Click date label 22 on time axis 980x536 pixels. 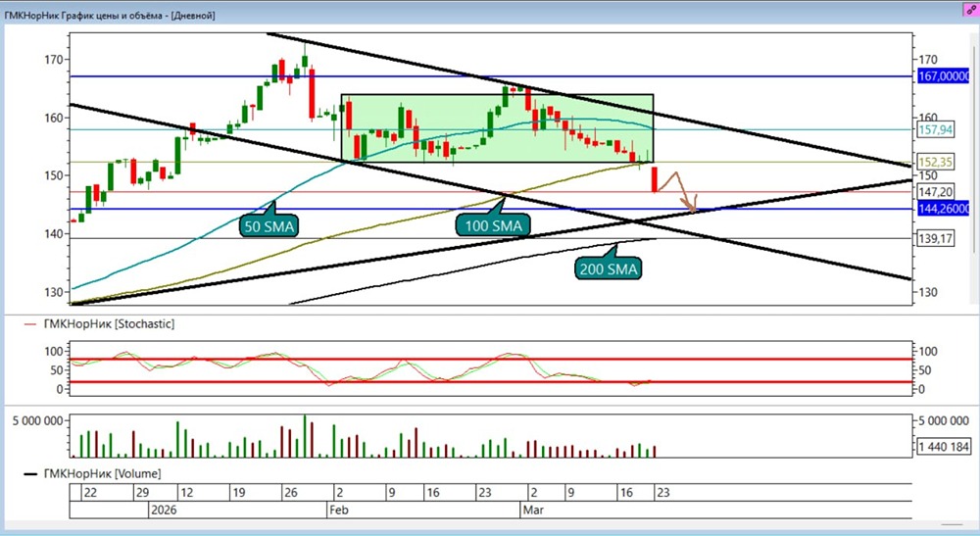[x=90, y=492]
